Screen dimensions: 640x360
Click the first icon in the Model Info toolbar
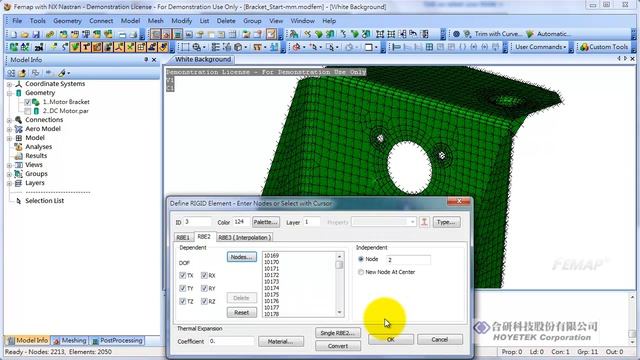(11, 73)
